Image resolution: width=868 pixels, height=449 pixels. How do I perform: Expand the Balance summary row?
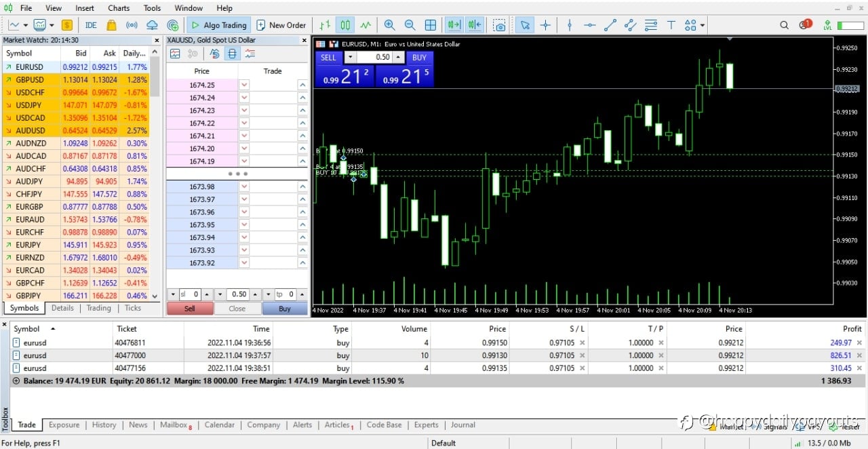(x=16, y=381)
